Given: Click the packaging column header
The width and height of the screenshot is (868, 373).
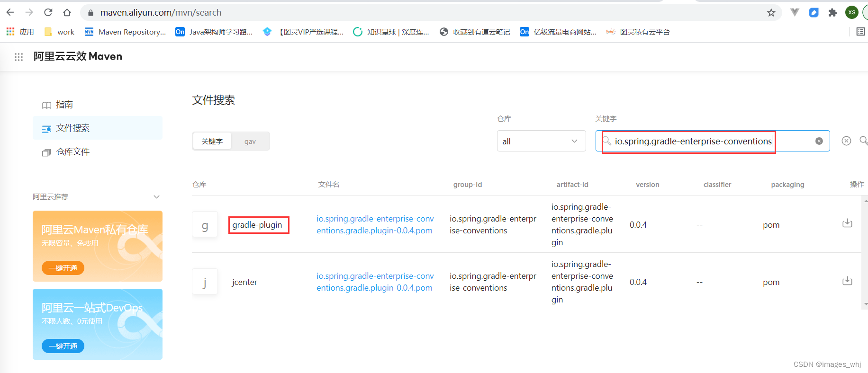Looking at the screenshot, I should click(787, 185).
